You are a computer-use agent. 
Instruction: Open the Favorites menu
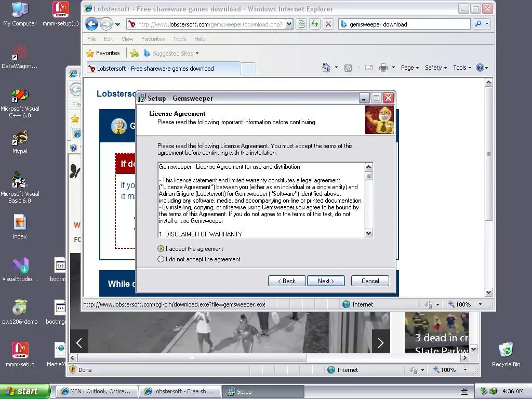click(153, 39)
